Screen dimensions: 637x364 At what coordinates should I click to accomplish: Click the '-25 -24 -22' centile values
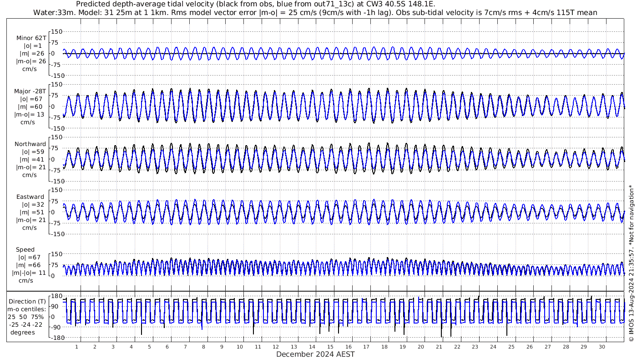(x=25, y=324)
